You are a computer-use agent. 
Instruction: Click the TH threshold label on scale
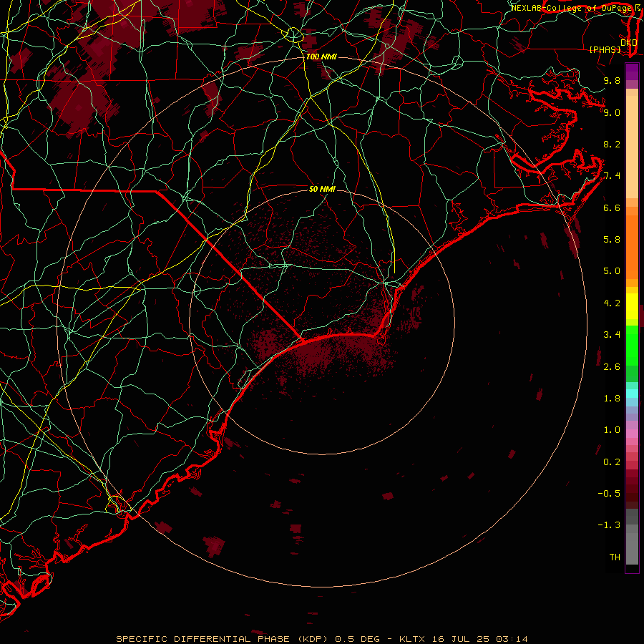(x=615, y=557)
